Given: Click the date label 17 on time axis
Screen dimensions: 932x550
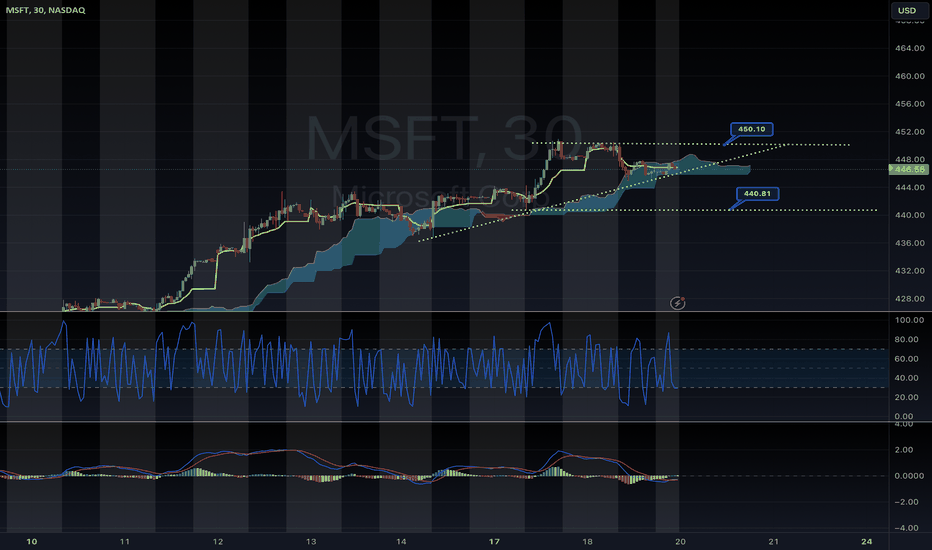Looking at the screenshot, I should click(494, 541).
